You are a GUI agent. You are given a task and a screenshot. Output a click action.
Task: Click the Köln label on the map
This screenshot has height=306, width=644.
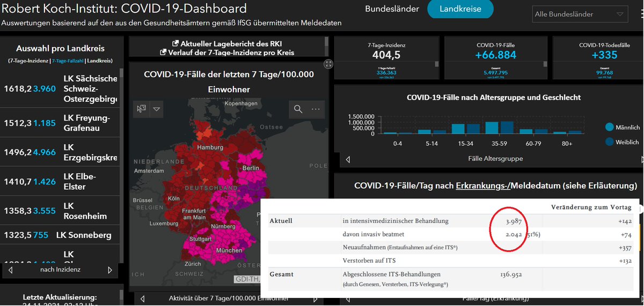[174, 198]
